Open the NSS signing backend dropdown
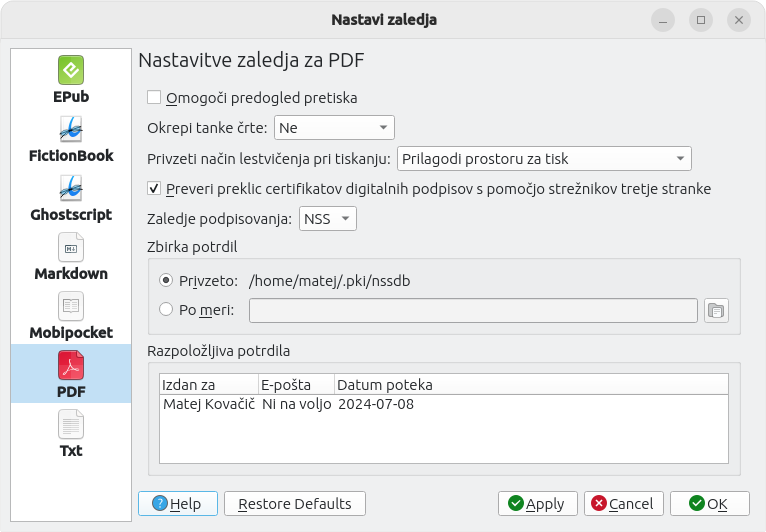The image size is (766, 532). (x=328, y=218)
